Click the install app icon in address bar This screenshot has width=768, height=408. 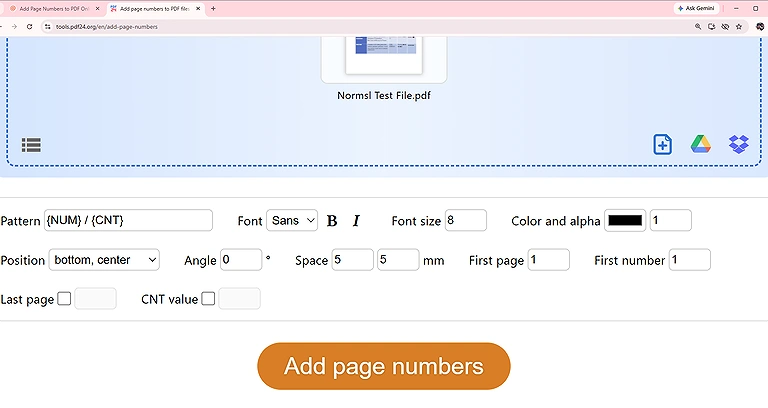tap(712, 26)
